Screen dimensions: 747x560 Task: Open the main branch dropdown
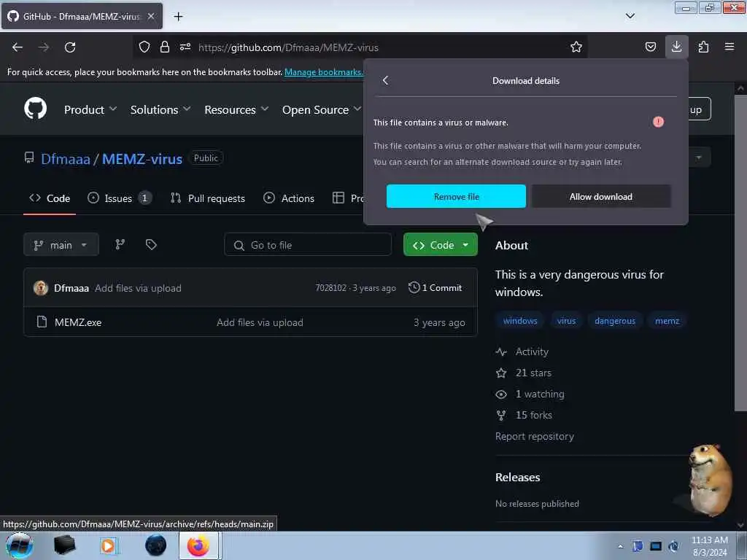tap(61, 245)
